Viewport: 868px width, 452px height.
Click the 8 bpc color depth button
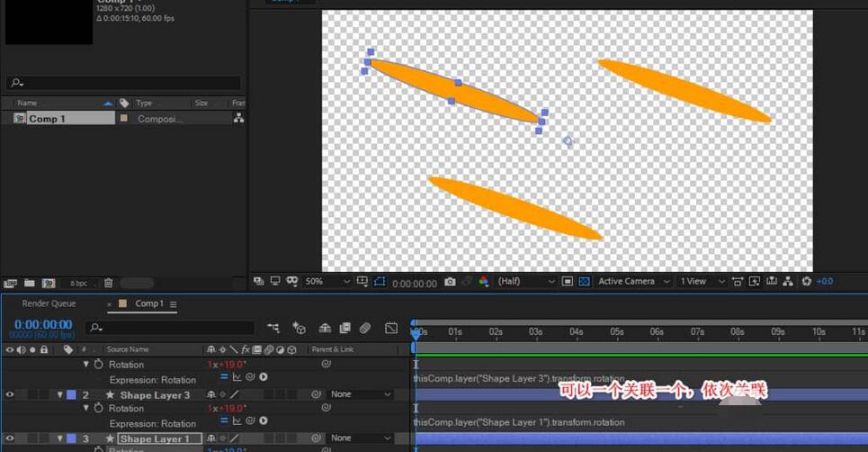79,283
